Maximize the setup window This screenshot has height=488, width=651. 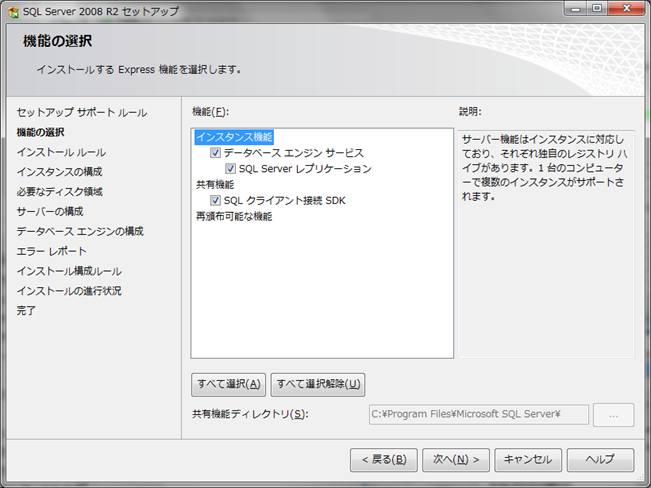pos(597,8)
